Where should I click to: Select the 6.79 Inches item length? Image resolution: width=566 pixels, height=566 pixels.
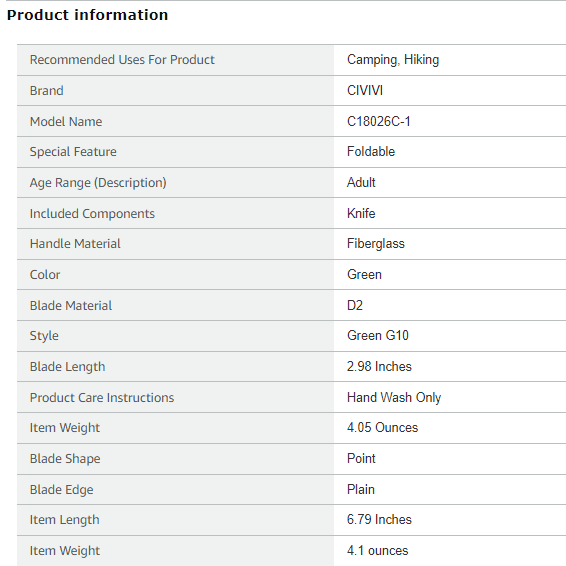pos(379,519)
